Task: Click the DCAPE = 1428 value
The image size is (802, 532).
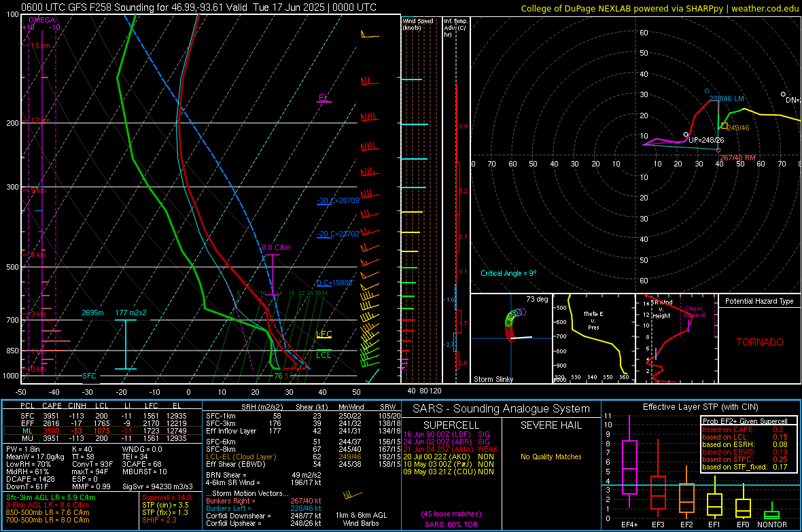Action: [30, 479]
